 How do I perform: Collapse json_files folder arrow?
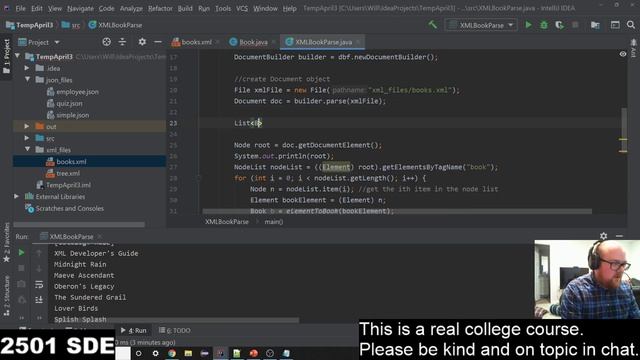(27, 80)
